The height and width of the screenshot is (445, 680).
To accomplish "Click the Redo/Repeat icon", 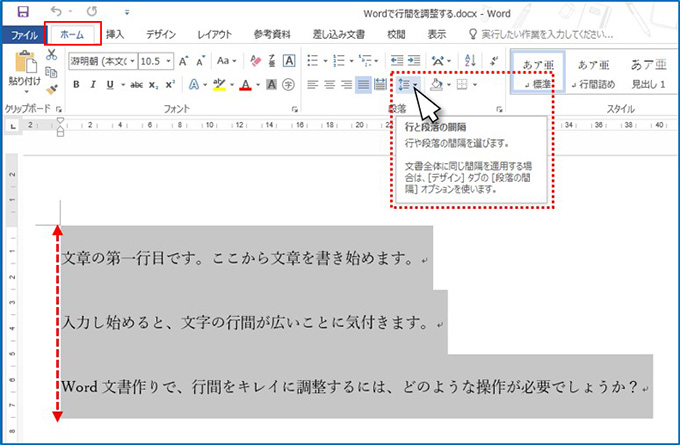I will [92, 12].
